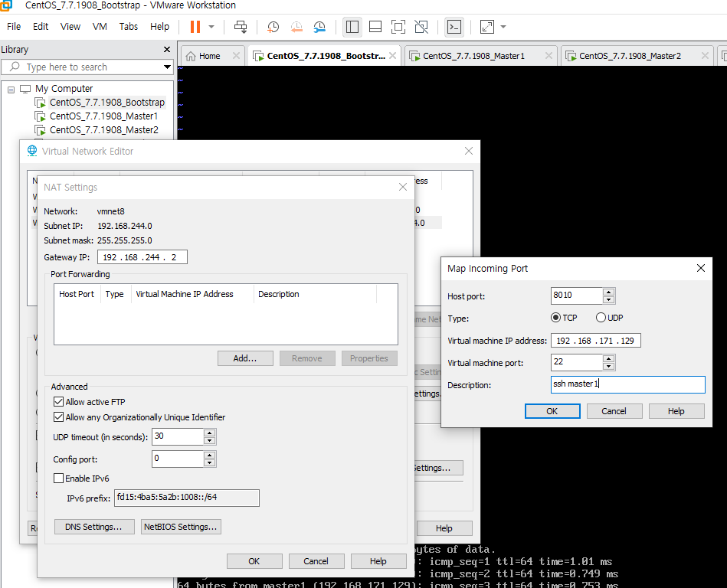Decrease the Host port value
The height and width of the screenshot is (588, 727).
pyautogui.click(x=609, y=300)
